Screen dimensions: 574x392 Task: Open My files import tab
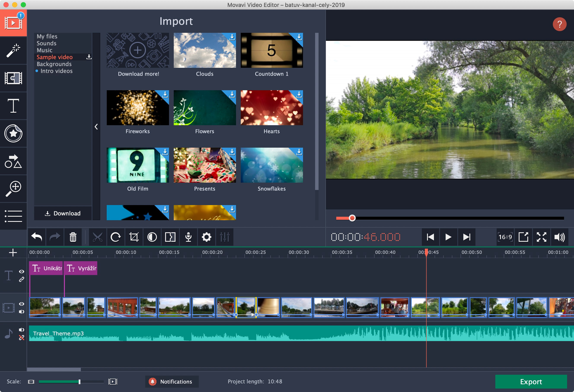48,36
